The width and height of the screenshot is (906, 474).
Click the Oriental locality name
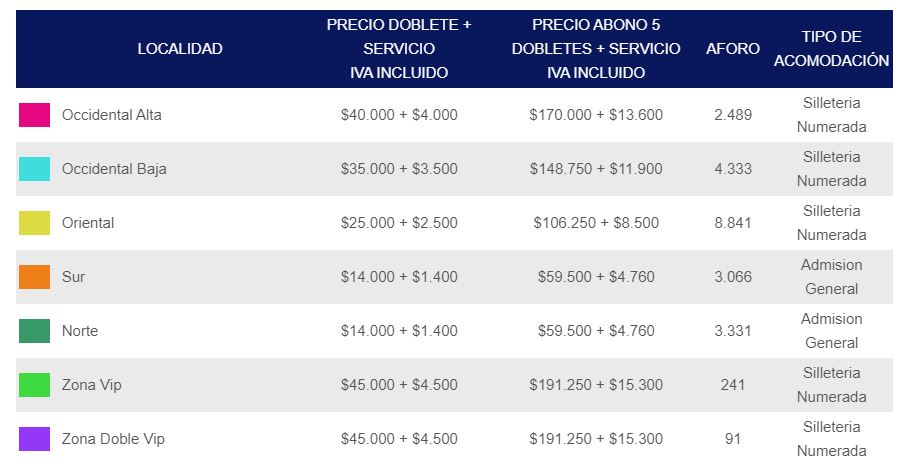coord(88,223)
